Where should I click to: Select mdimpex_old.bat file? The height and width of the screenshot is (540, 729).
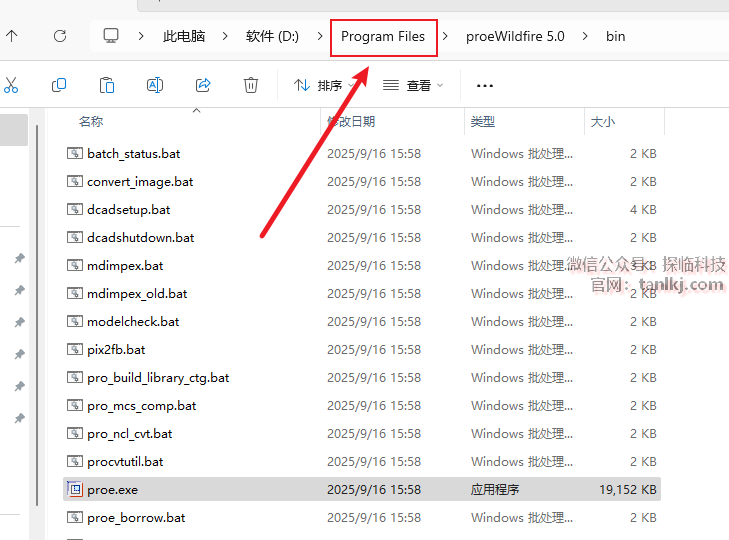click(x=362, y=293)
